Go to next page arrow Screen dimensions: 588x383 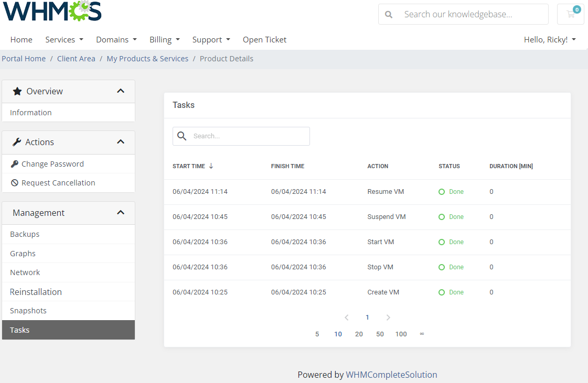click(388, 318)
